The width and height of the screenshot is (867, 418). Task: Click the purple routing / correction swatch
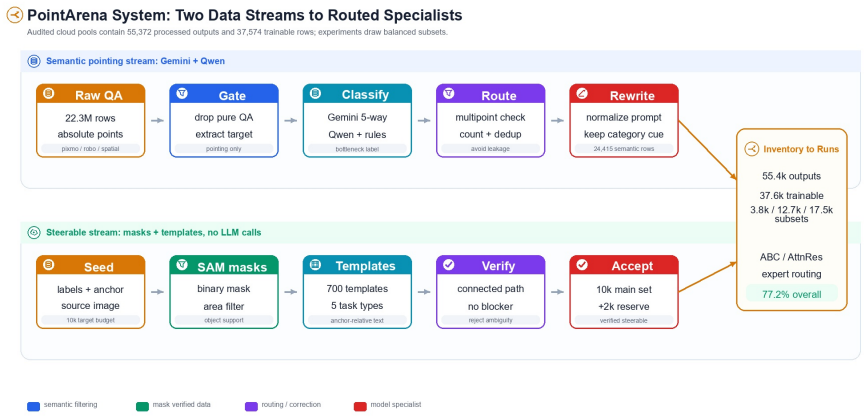(x=252, y=406)
